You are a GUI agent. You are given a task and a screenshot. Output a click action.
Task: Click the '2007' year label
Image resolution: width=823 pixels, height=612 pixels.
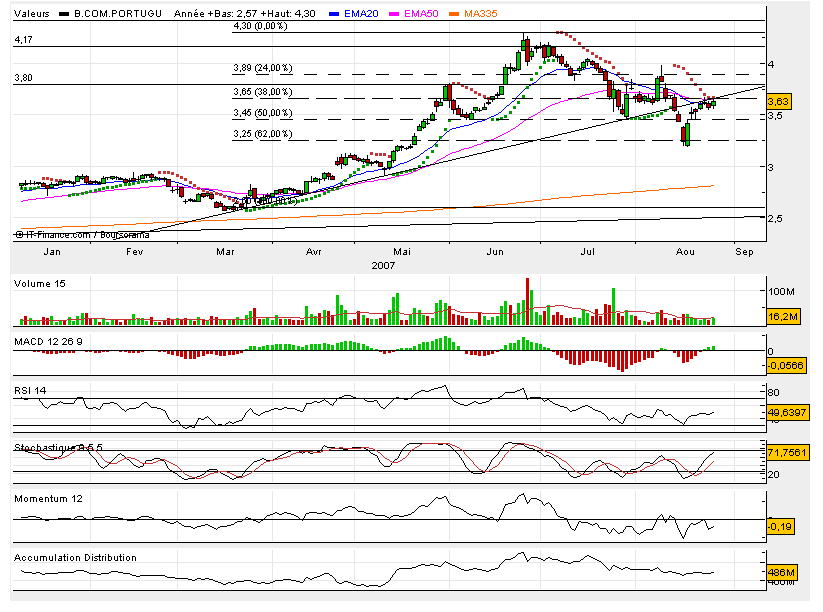coord(383,265)
